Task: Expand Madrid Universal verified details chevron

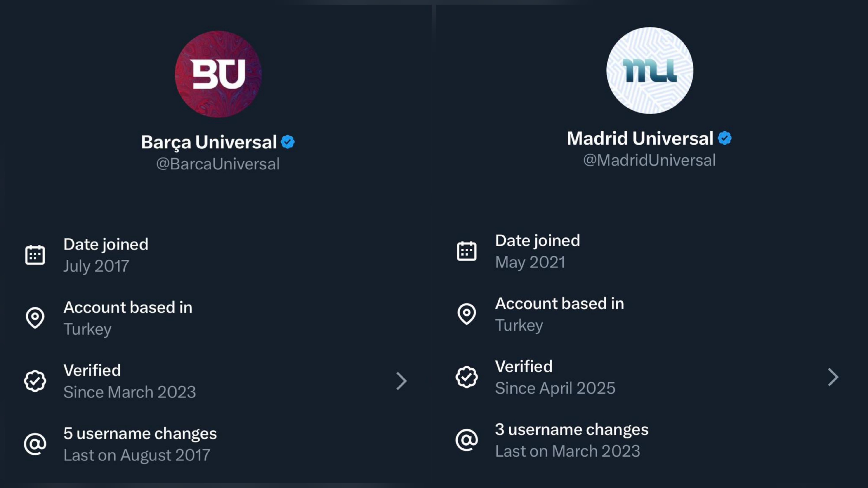Action: [833, 377]
